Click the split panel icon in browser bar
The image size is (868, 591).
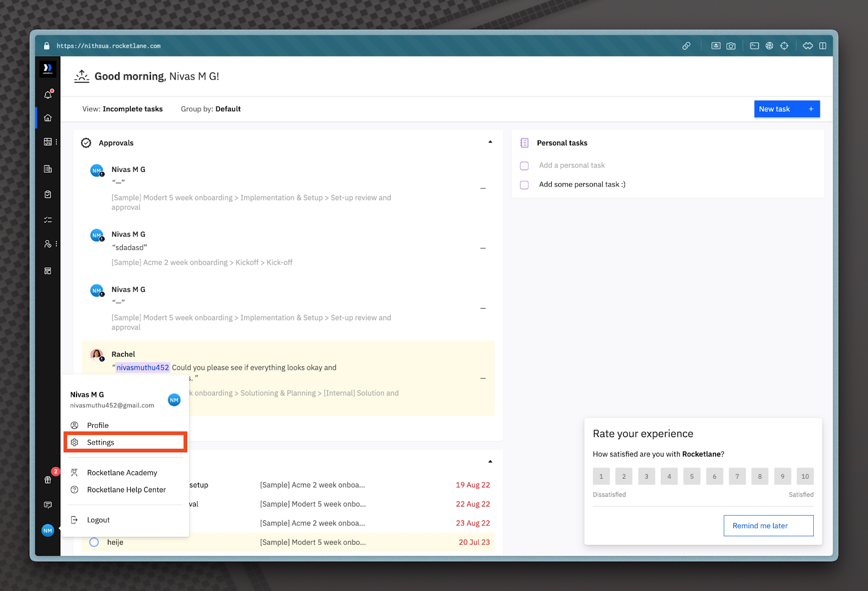click(822, 46)
